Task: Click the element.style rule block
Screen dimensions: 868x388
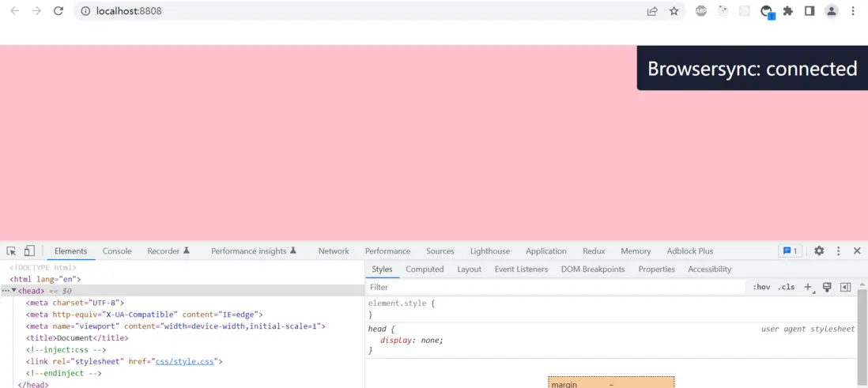Action: pyautogui.click(x=611, y=309)
